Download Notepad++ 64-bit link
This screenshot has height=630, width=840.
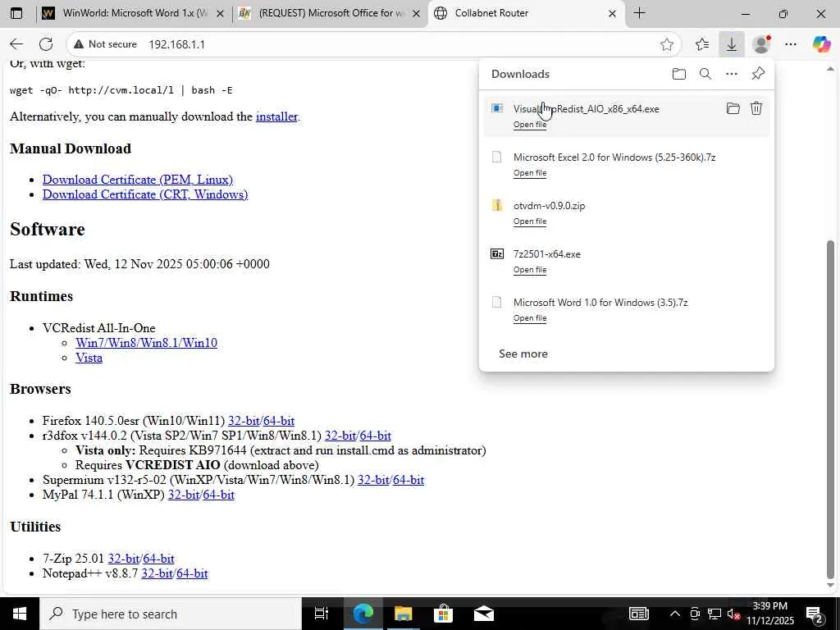pos(192,573)
